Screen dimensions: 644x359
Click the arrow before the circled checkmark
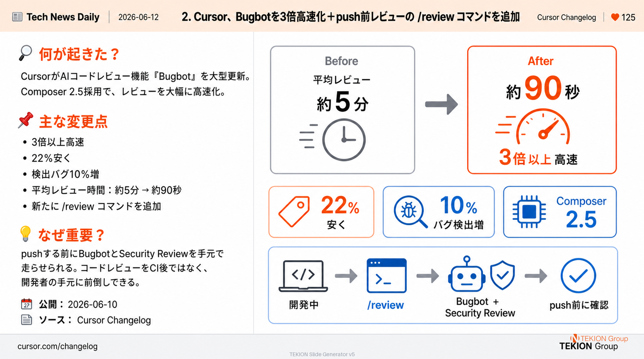(x=536, y=276)
